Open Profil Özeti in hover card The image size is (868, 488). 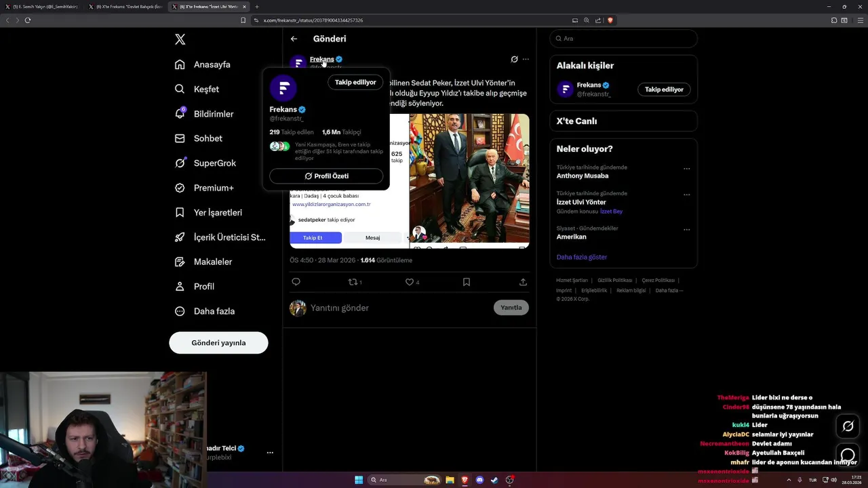point(326,176)
